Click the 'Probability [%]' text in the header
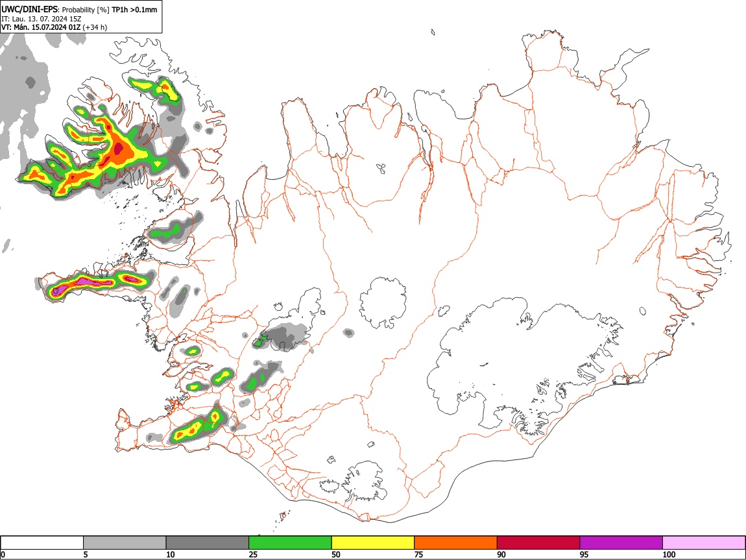This screenshot has width=746, height=560. tap(86, 10)
